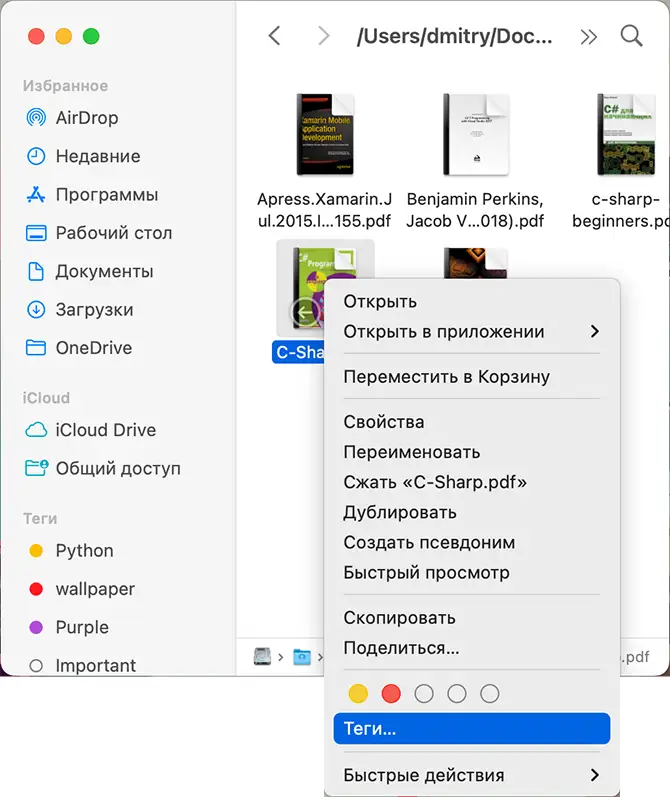The width and height of the screenshot is (670, 797).
Task: Select OneDrive in the sidebar
Action: (x=79, y=348)
